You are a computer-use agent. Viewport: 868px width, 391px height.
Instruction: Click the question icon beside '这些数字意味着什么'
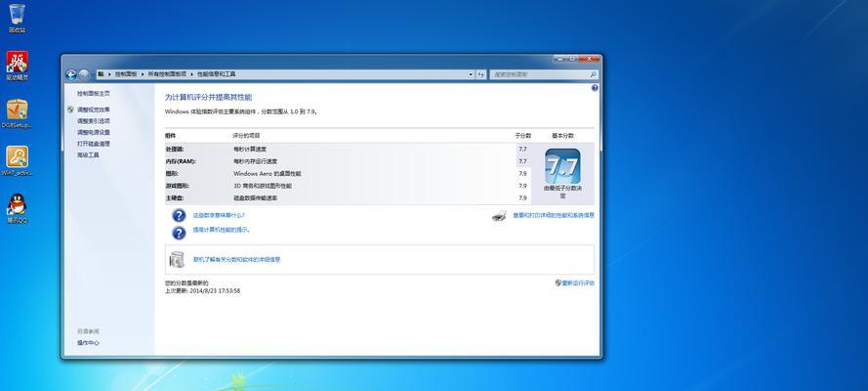pos(179,215)
